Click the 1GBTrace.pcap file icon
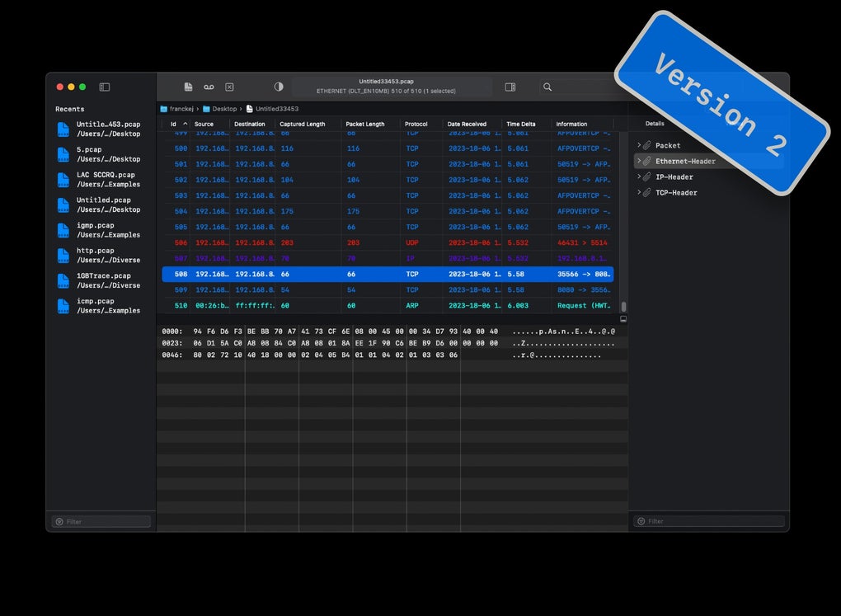Screen dimensions: 841x616 tap(63, 280)
